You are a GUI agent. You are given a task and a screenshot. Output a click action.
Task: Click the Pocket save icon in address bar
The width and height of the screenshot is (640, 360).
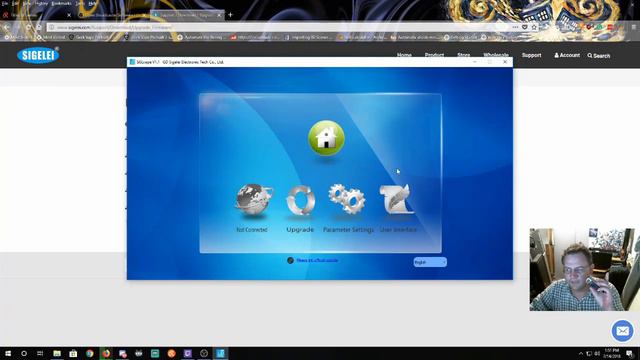pyautogui.click(x=524, y=27)
